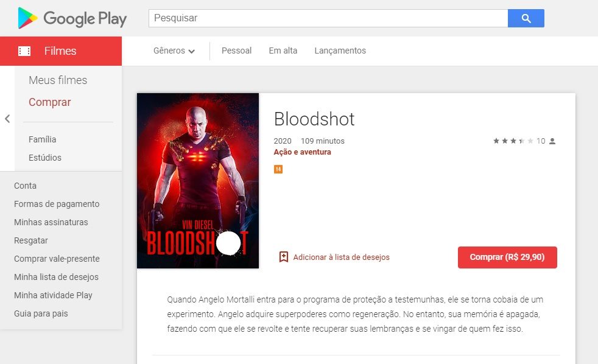Click the Google Play logo

point(72,18)
